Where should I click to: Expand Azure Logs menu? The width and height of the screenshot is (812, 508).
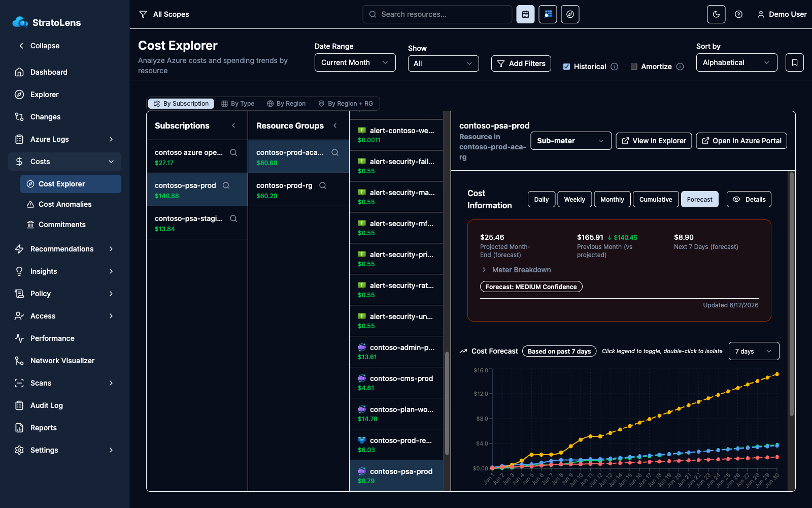pyautogui.click(x=64, y=139)
